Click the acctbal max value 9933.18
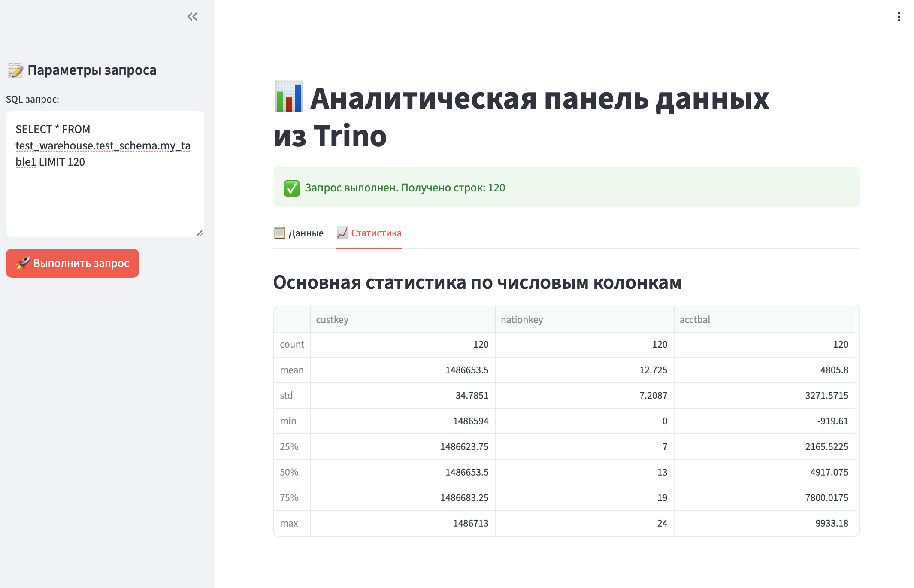The image size is (914, 588). point(831,523)
